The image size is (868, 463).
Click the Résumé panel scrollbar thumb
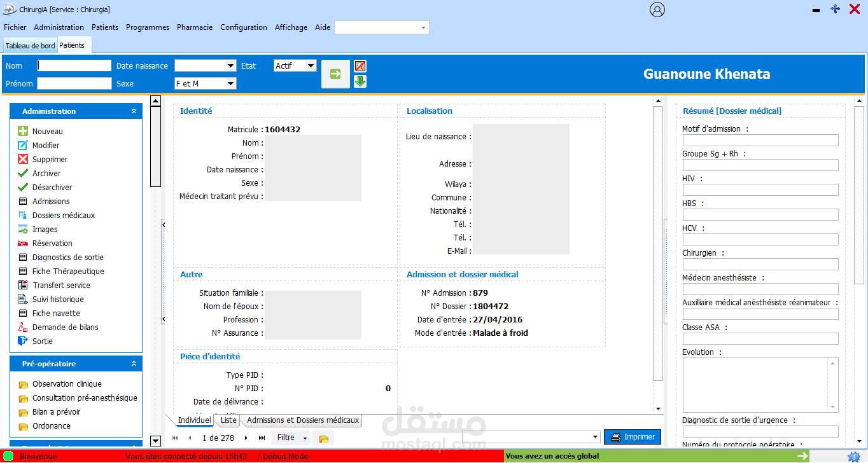pyautogui.click(x=859, y=195)
